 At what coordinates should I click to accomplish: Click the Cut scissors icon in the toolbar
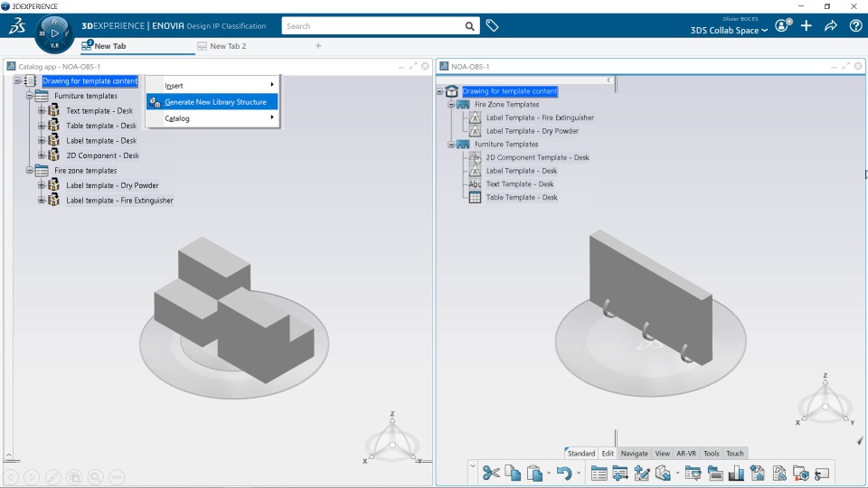[490, 473]
